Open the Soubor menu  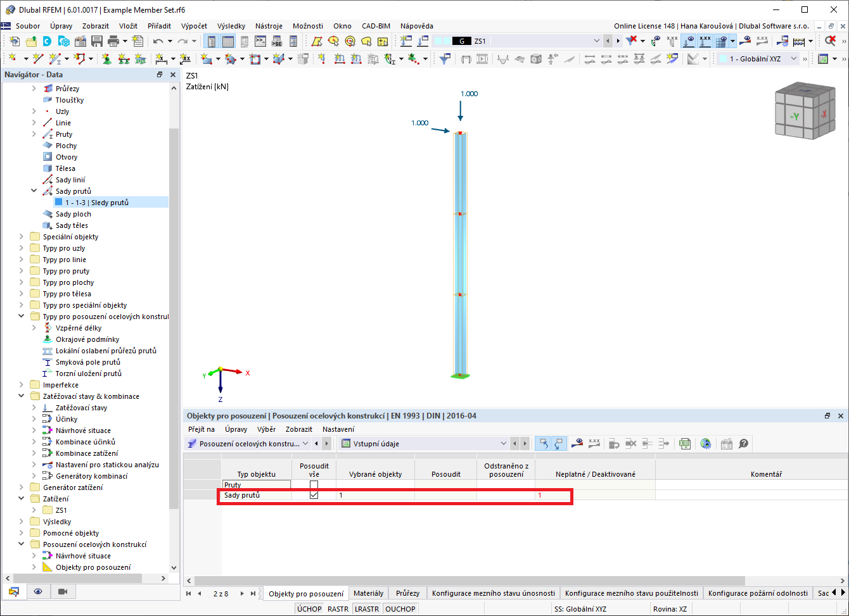[28, 26]
